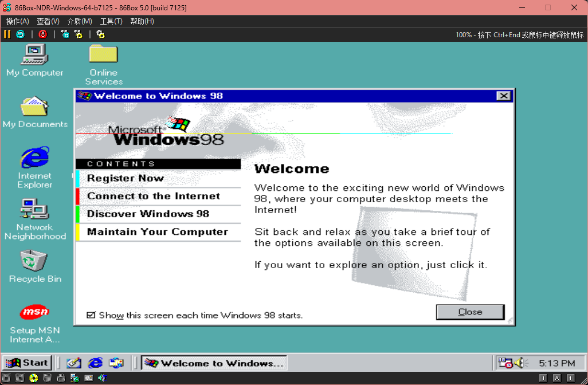
Task: Click the Scroll Lock arrow indicator
Action: pyautogui.click(x=570, y=378)
